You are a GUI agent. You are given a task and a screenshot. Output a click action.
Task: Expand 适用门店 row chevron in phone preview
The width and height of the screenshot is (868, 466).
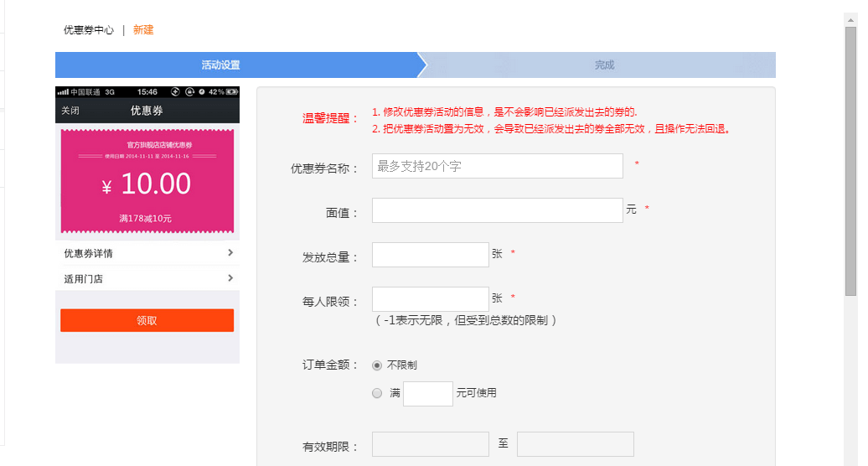(230, 278)
